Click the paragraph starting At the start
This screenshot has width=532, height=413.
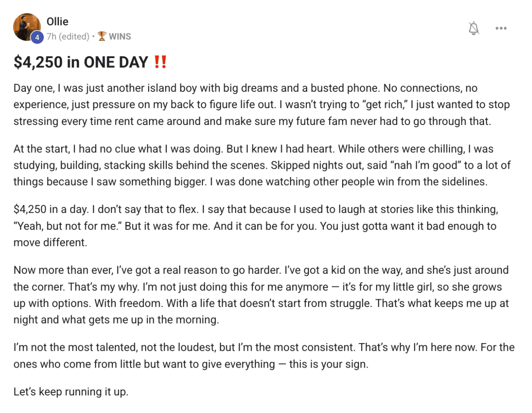tap(262, 165)
